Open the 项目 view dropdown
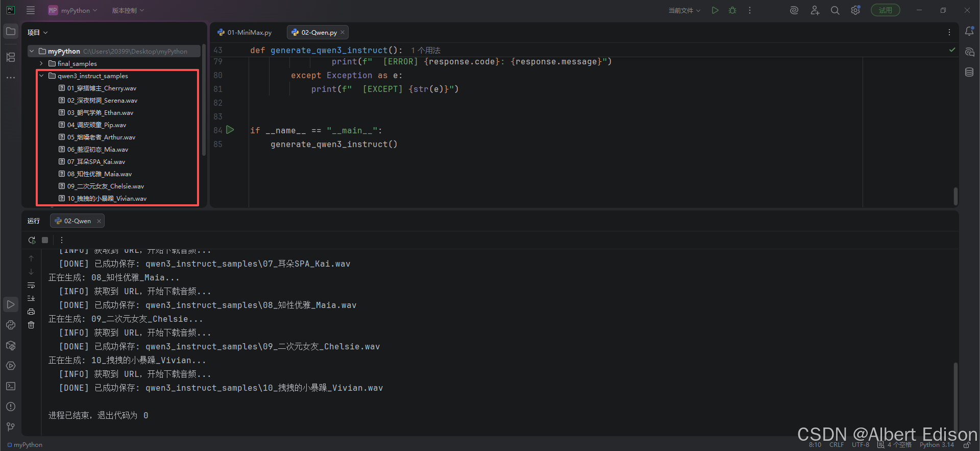This screenshot has width=980, height=451. coord(38,32)
